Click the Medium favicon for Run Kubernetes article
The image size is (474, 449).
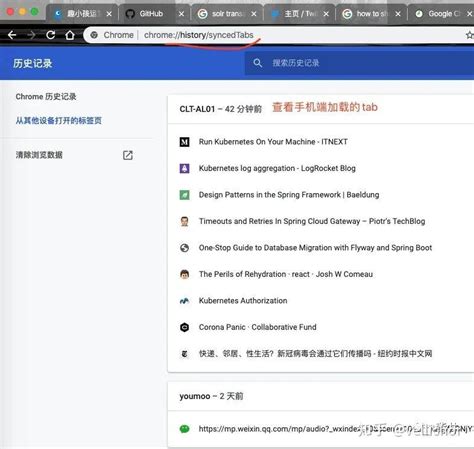184,142
